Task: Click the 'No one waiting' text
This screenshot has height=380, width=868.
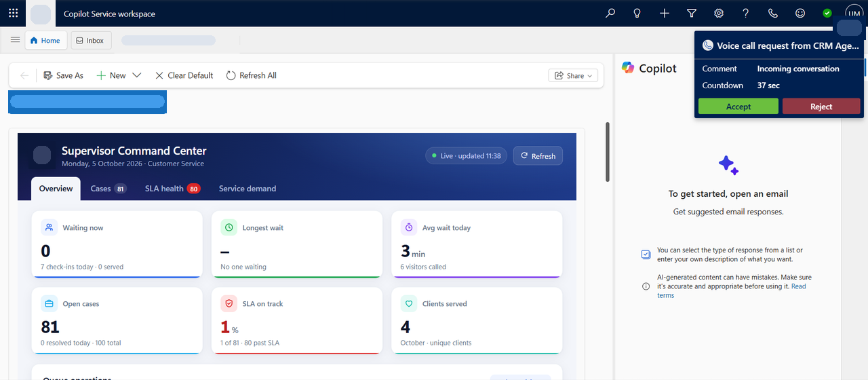Action: (x=243, y=267)
